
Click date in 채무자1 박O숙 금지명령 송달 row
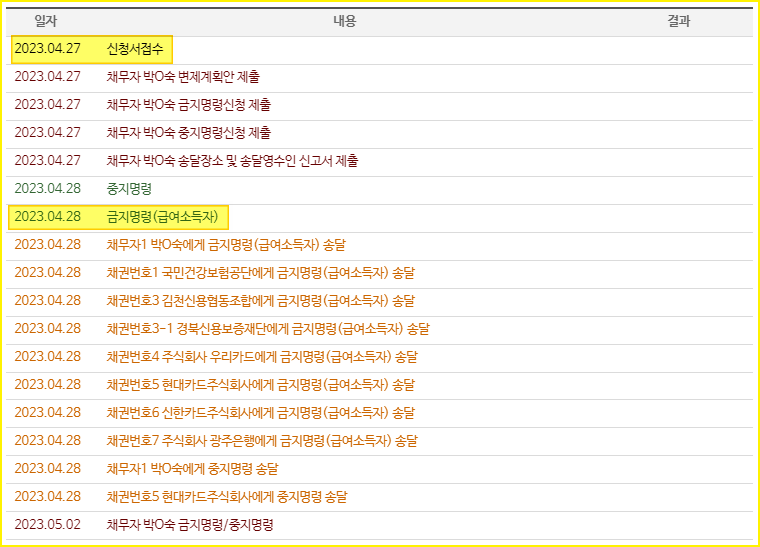pyautogui.click(x=48, y=245)
